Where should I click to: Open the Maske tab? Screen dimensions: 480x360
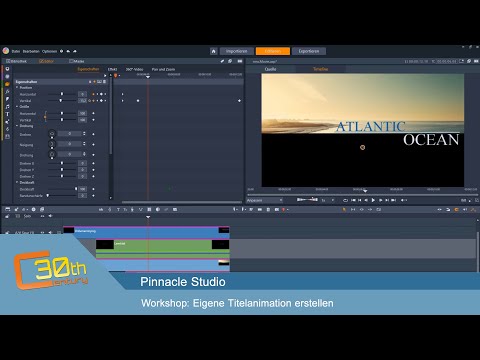77,61
